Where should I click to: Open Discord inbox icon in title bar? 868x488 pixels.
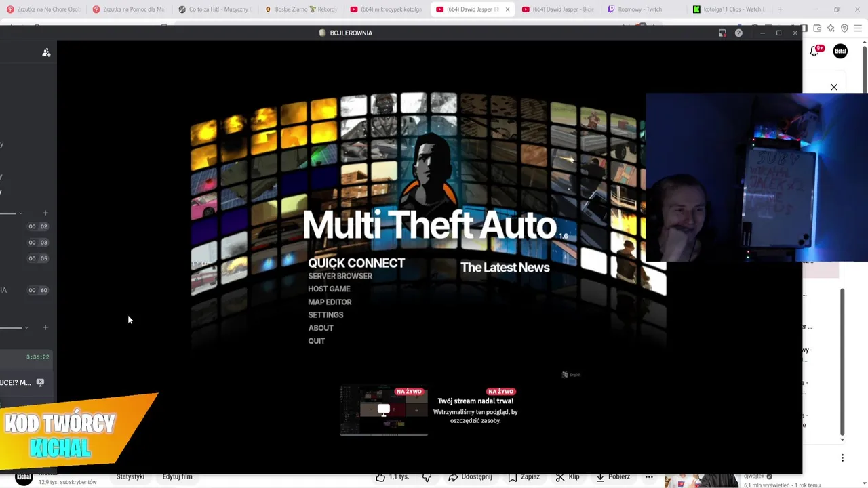(722, 33)
